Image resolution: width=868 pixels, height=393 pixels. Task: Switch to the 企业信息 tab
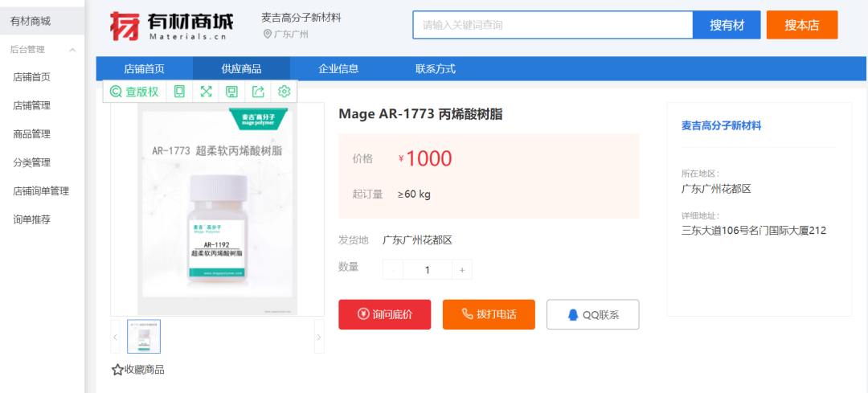pos(339,69)
